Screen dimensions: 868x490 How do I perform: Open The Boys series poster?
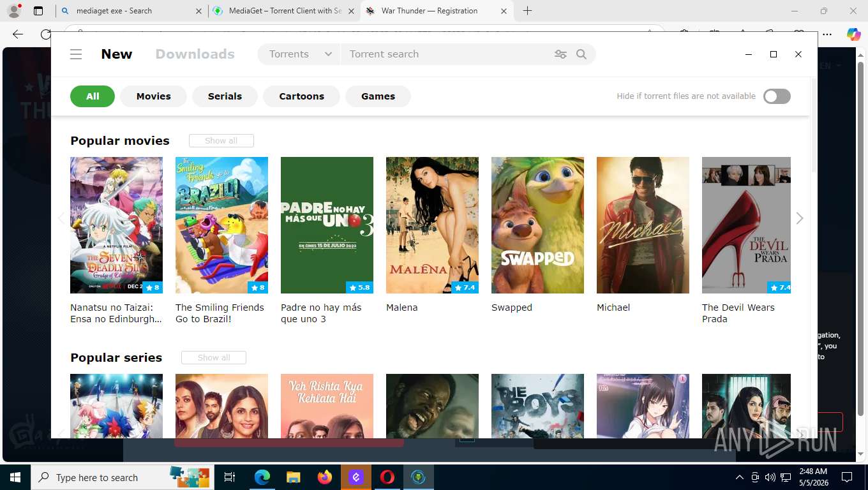pyautogui.click(x=537, y=406)
